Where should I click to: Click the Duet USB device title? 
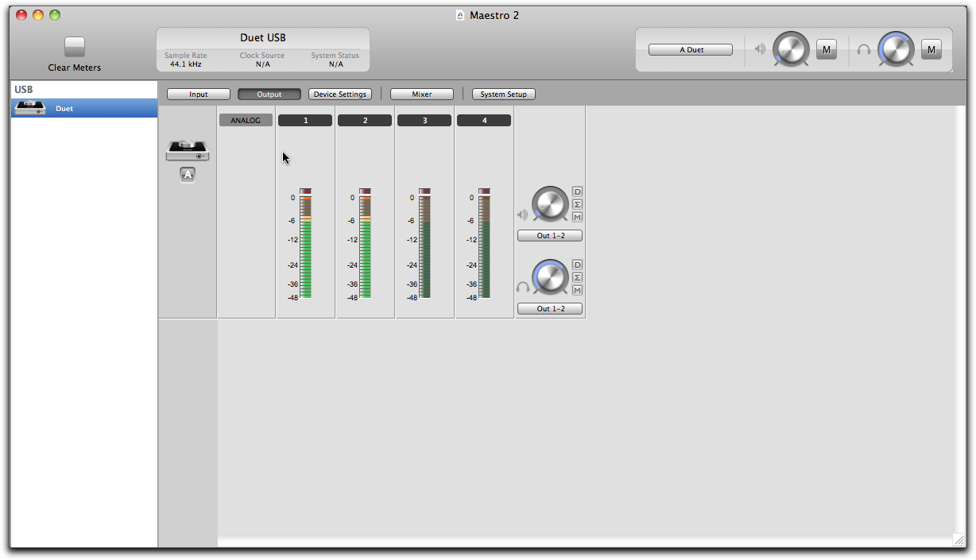263,37
